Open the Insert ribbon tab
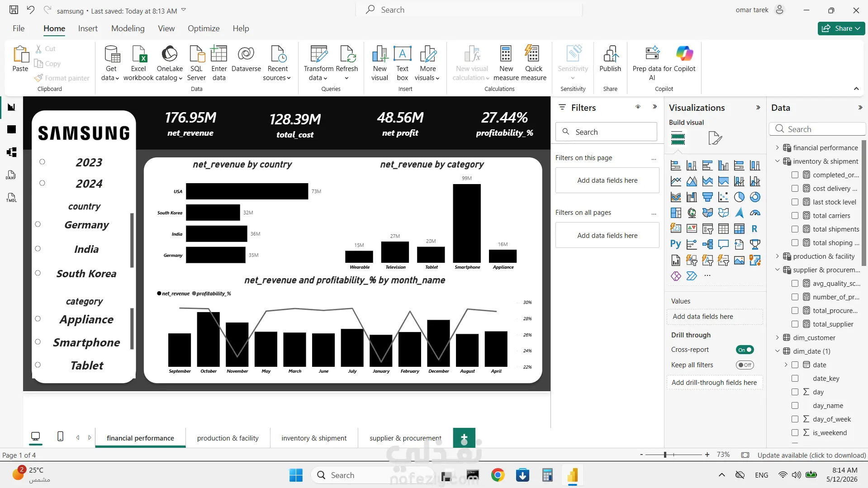Screen dimensions: 868x488 point(88,28)
